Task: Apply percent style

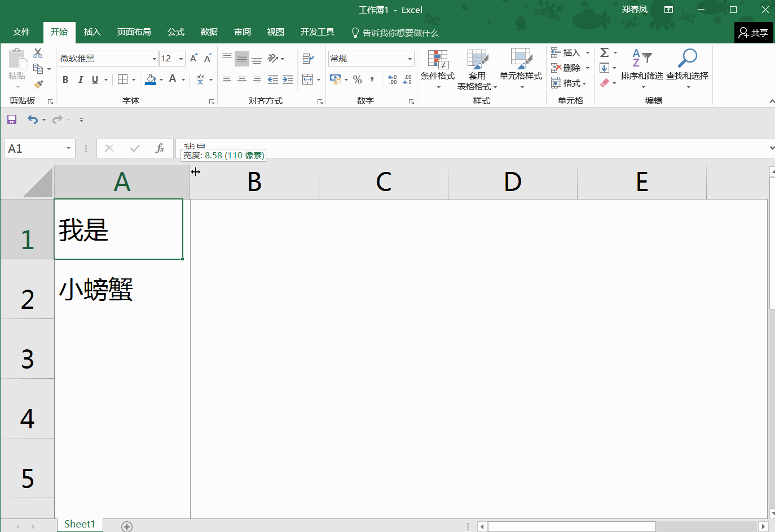Action: pyautogui.click(x=358, y=79)
